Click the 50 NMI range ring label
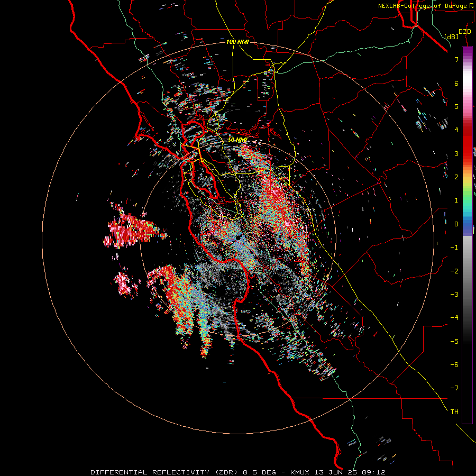Image resolution: width=476 pixels, height=476 pixels. [237, 140]
